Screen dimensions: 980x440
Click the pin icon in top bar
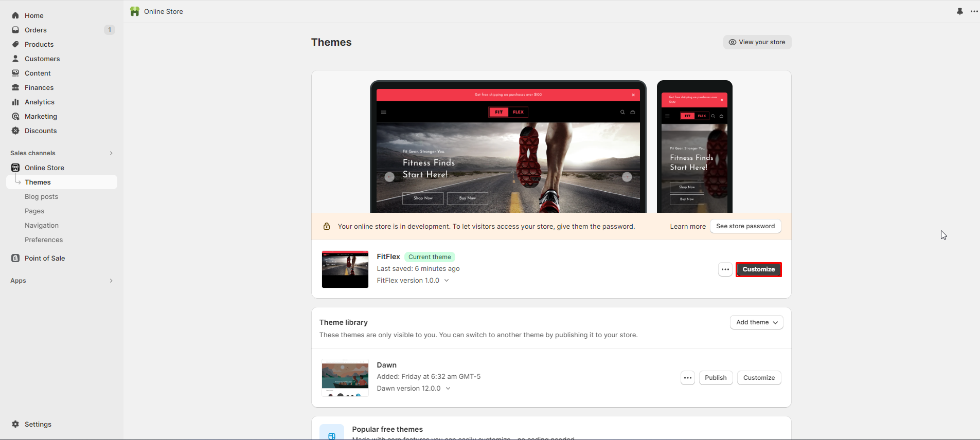960,11
